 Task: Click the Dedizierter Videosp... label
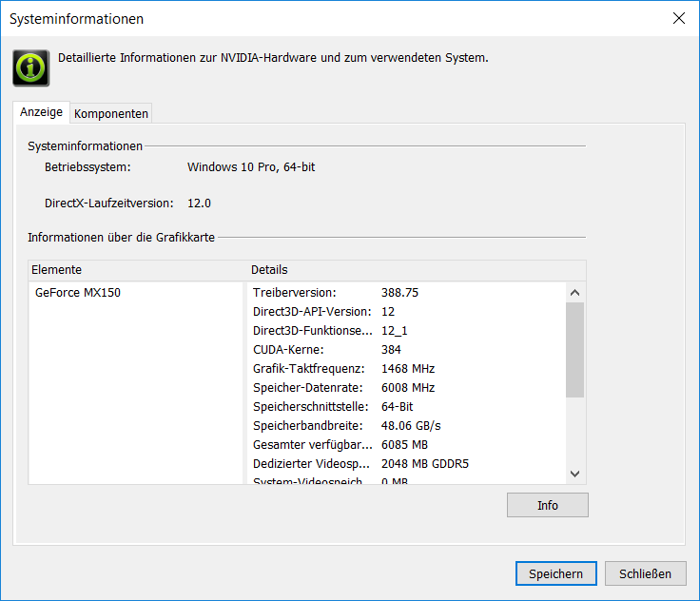[311, 464]
